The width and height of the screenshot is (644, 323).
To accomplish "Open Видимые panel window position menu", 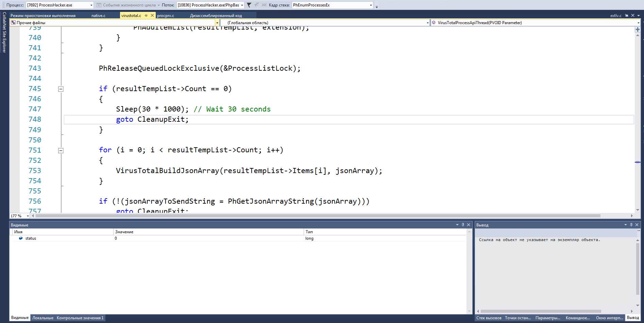I will tap(457, 225).
